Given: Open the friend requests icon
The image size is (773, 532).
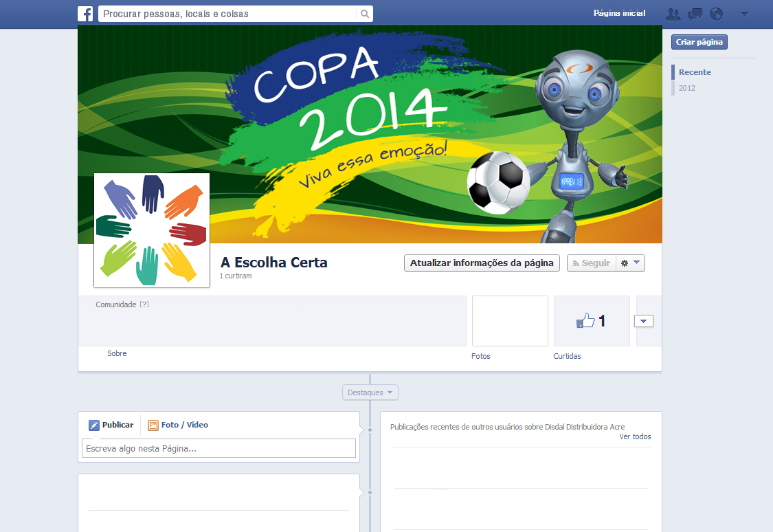Looking at the screenshot, I should click(x=673, y=14).
